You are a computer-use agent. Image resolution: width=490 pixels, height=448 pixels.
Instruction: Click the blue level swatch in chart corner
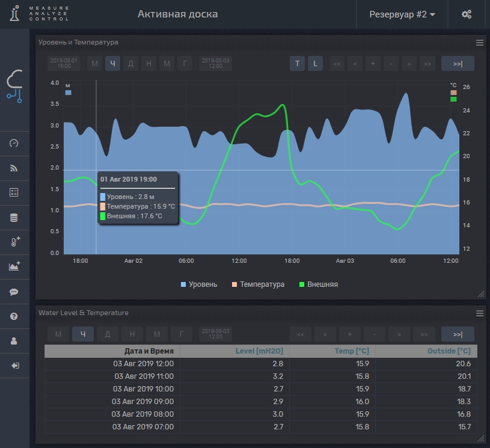click(x=69, y=93)
